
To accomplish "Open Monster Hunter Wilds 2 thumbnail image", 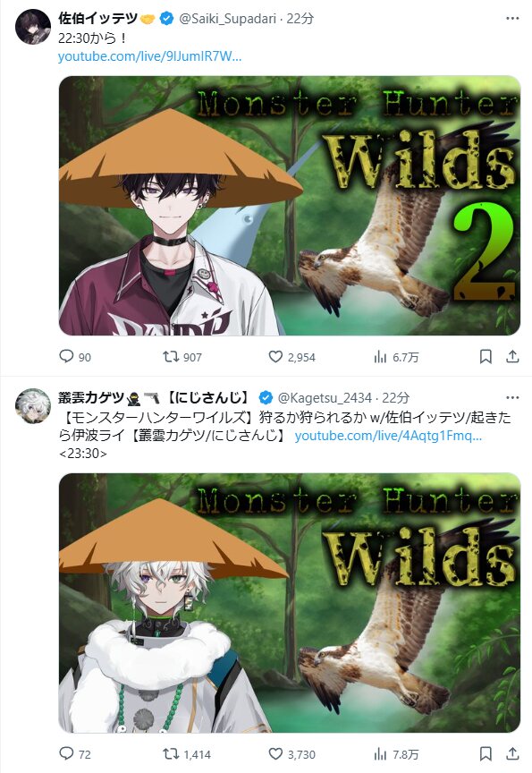I will pyautogui.click(x=290, y=206).
